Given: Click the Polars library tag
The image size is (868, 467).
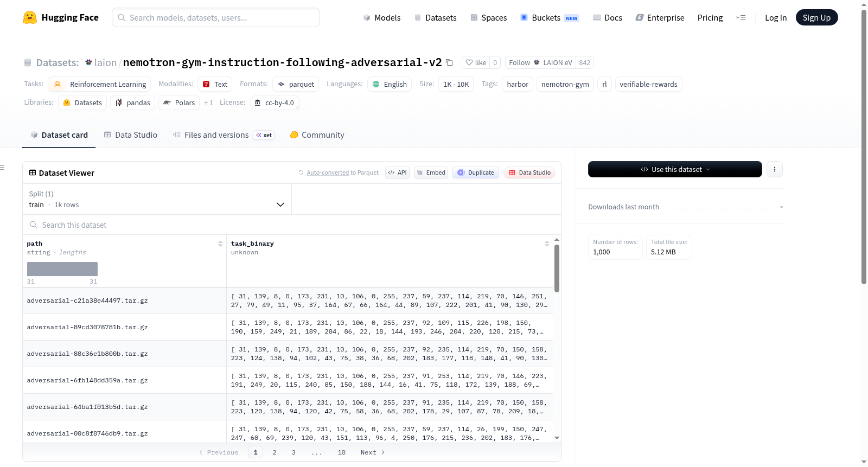Looking at the screenshot, I should 179,103.
